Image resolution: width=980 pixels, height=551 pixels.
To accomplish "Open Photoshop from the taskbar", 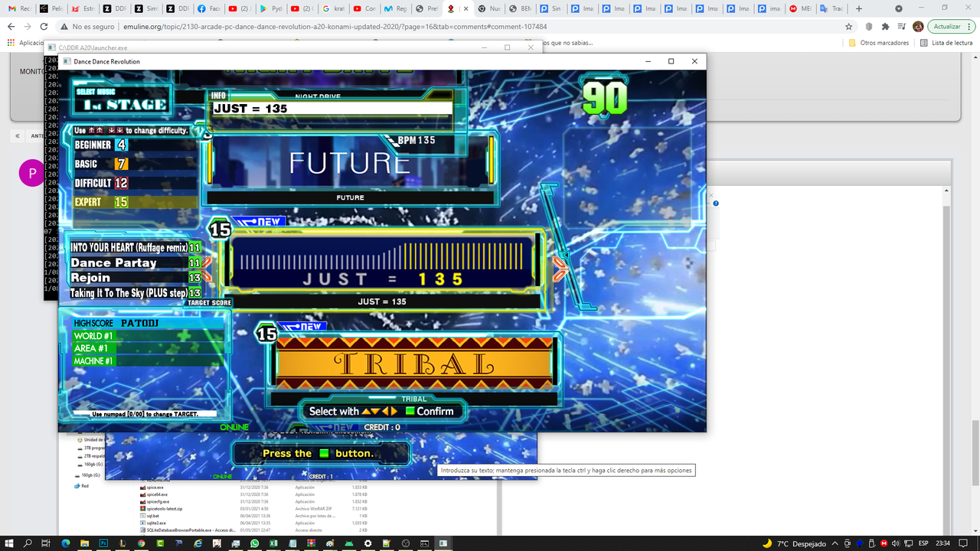I will (x=103, y=543).
